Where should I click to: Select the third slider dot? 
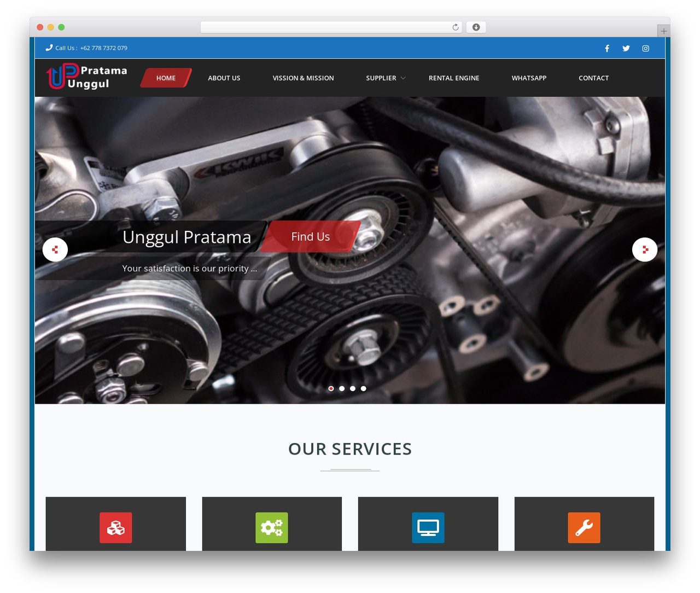[353, 388]
